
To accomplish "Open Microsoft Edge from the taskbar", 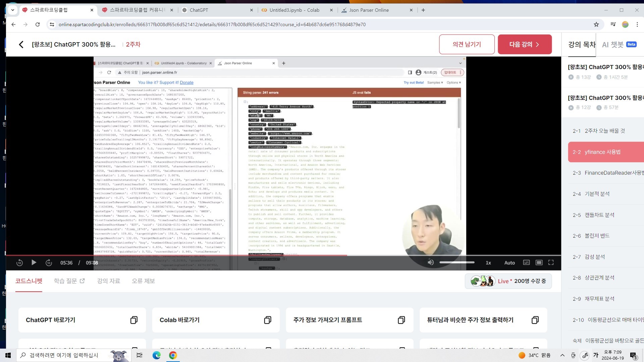I will (157, 355).
